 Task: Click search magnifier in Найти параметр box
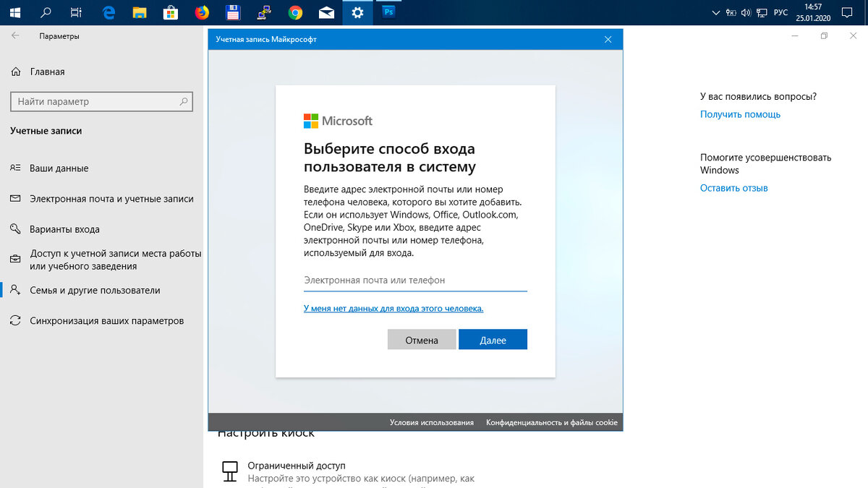(183, 102)
